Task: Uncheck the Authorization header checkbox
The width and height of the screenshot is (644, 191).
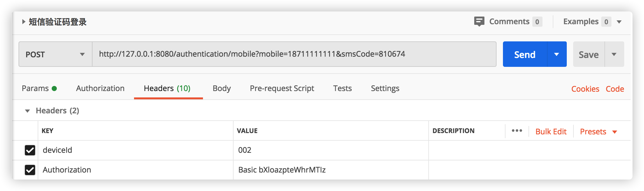Action: (30, 170)
